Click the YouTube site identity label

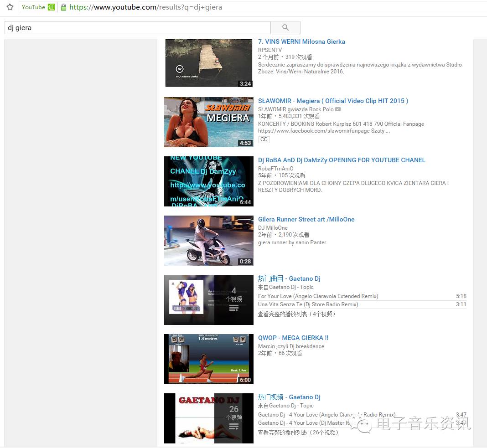pos(33,7)
